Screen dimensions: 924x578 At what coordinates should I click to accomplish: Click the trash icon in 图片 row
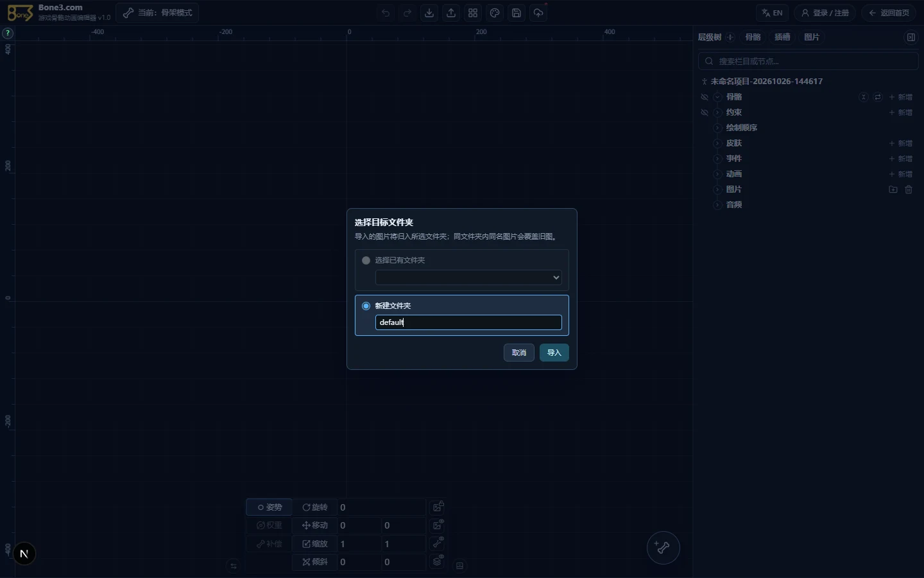909,189
